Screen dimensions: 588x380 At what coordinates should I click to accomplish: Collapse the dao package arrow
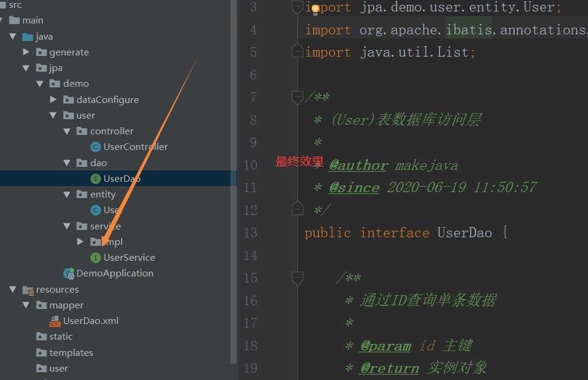point(67,163)
